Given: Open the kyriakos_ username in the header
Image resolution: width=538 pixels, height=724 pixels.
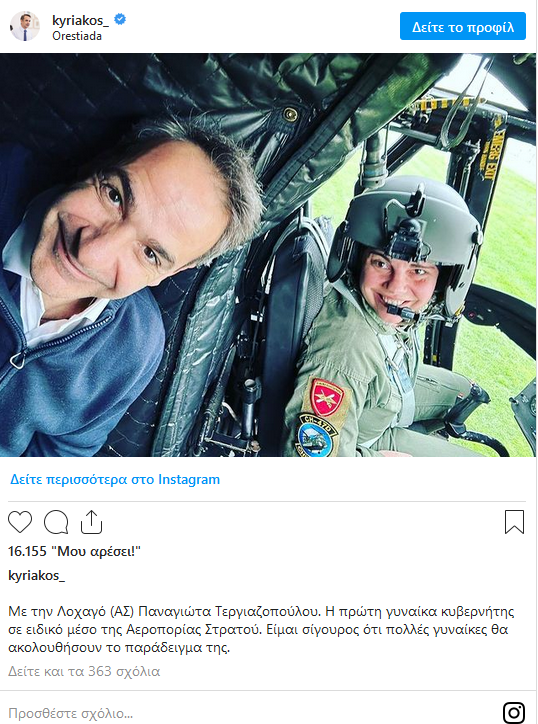Looking at the screenshot, I should coord(80,20).
